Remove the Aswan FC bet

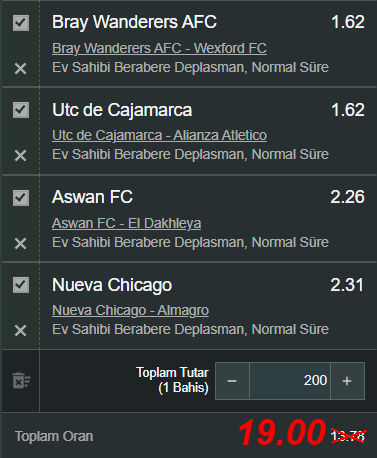[20, 244]
